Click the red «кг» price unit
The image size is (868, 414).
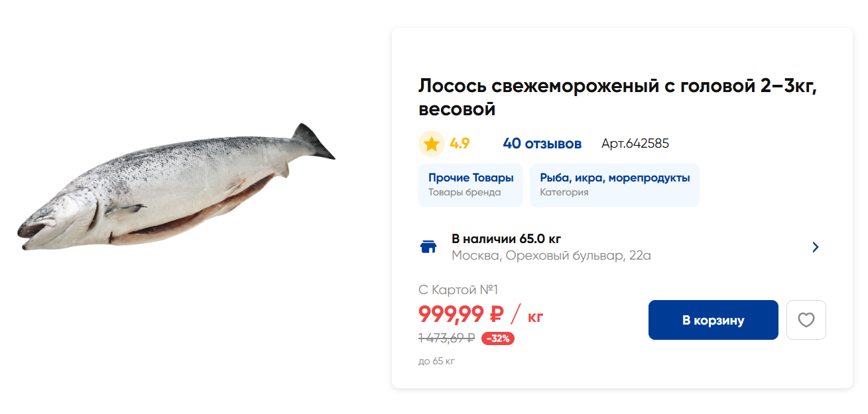pos(535,317)
